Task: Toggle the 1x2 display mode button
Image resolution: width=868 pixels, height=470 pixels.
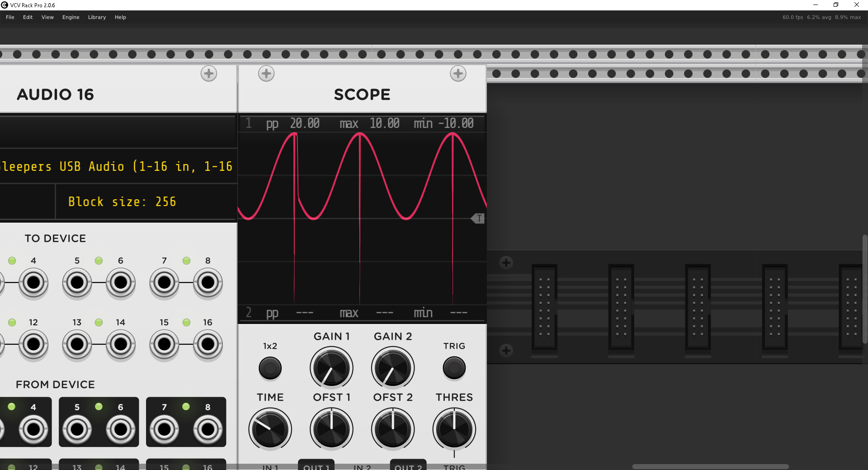Action: tap(270, 368)
